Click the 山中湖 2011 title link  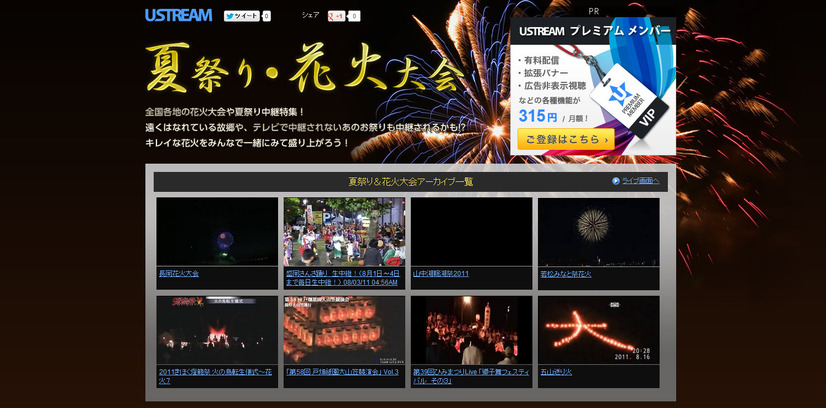441,274
